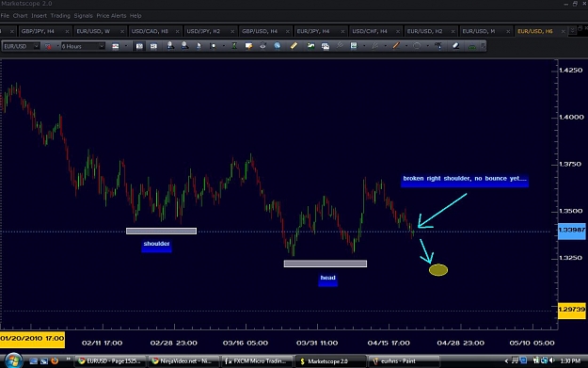The image size is (588, 368).
Task: Open the Trading menu
Action: click(60, 16)
